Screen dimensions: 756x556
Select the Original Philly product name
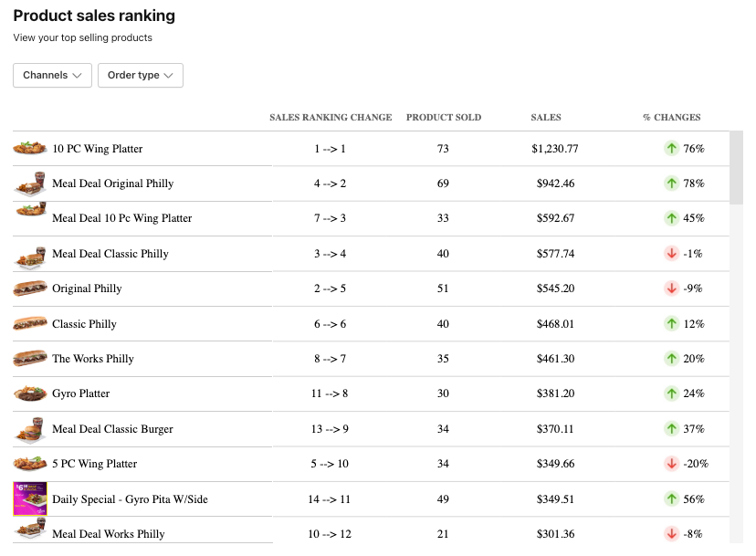pos(87,288)
